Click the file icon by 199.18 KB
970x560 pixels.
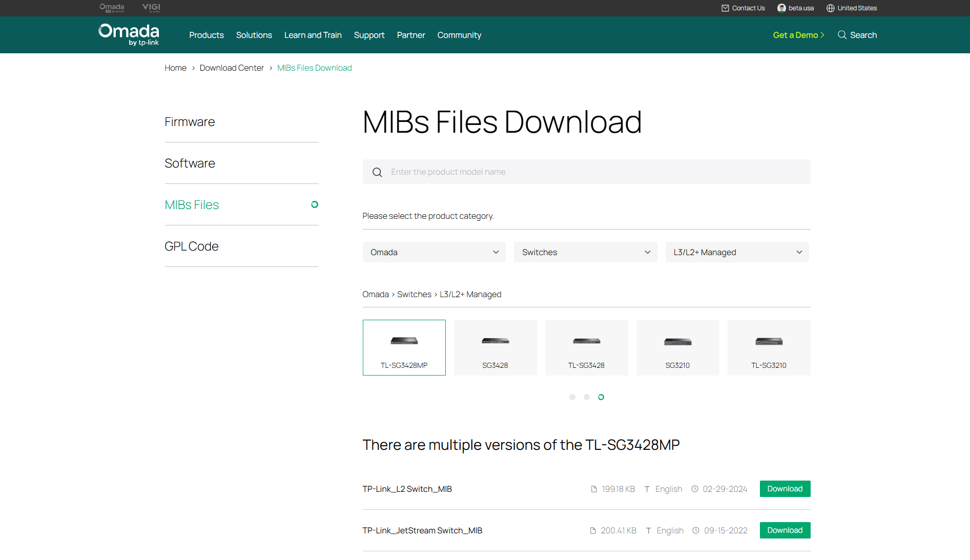(x=594, y=489)
